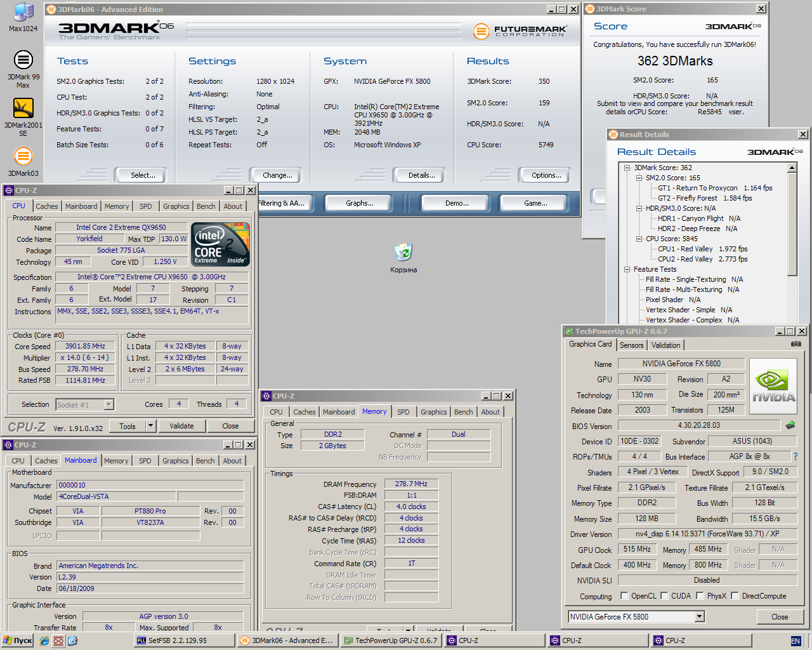Launch the 3DMark03 desktop shortcut
The height and width of the screenshot is (650, 812).
click(23, 161)
